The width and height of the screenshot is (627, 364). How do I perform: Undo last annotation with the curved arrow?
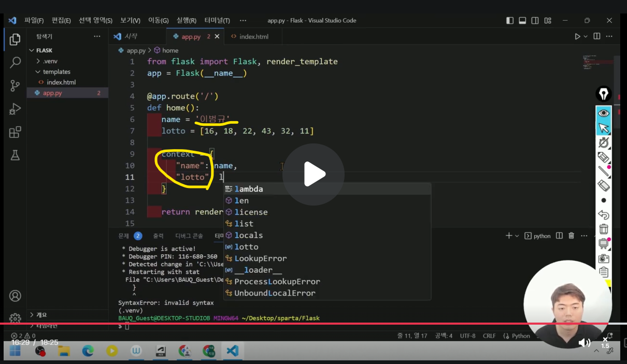[604, 214]
